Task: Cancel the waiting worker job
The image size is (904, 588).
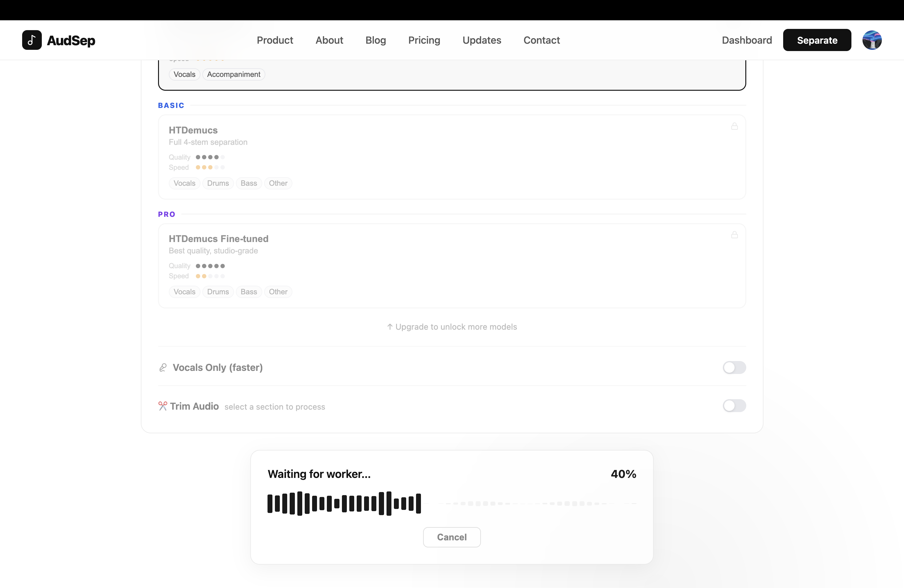Action: (452, 537)
